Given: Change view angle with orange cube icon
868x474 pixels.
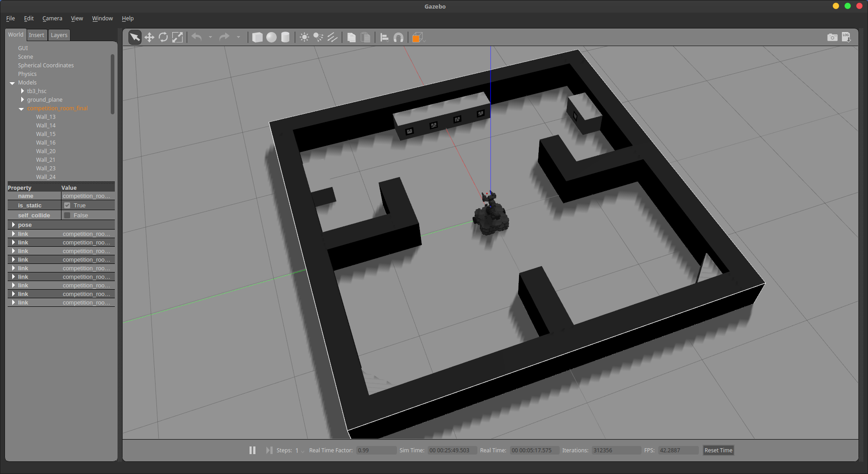Looking at the screenshot, I should click(417, 38).
